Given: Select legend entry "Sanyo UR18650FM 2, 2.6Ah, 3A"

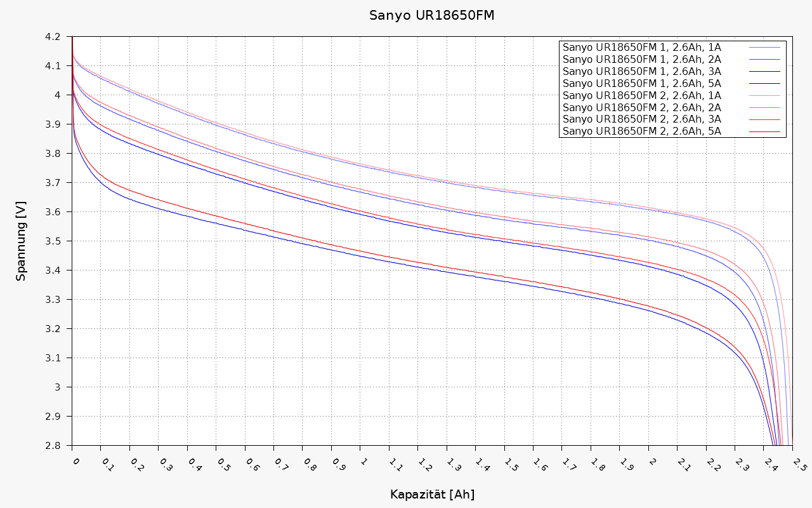Looking at the screenshot, I should click(641, 120).
